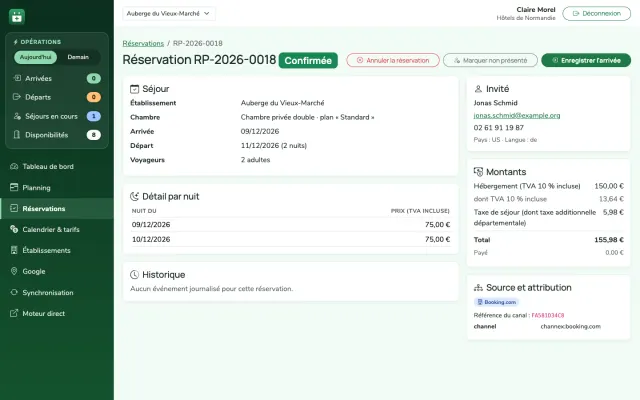Click the Hébergement amount 150,00 €
This screenshot has height=400, width=640.
(x=609, y=186)
